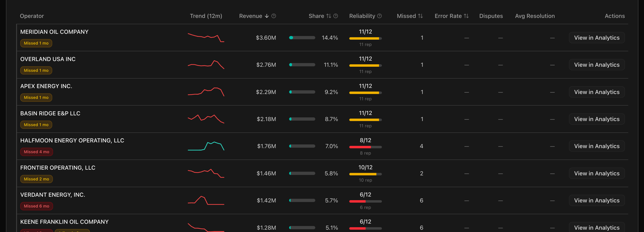The width and height of the screenshot is (644, 232).
Task: Click the $3.60M revenue value
Action: pyautogui.click(x=266, y=37)
